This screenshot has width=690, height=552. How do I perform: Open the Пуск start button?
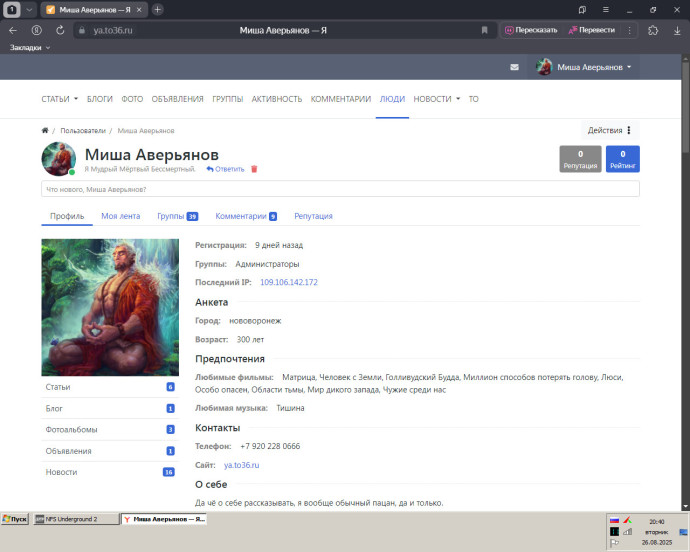coord(15,519)
